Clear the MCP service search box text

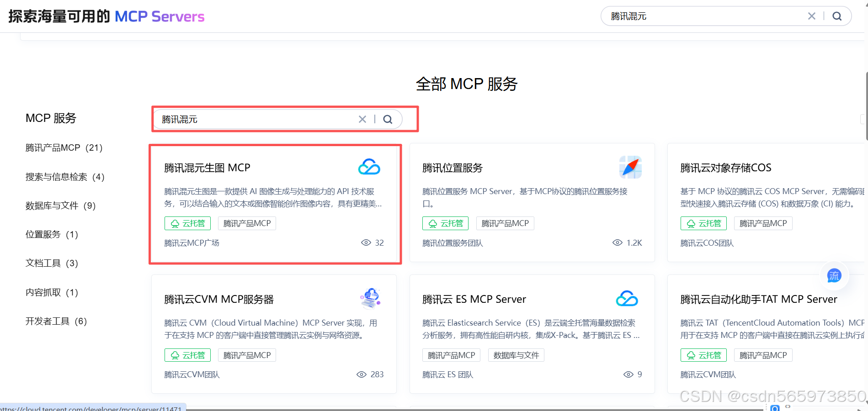point(362,119)
